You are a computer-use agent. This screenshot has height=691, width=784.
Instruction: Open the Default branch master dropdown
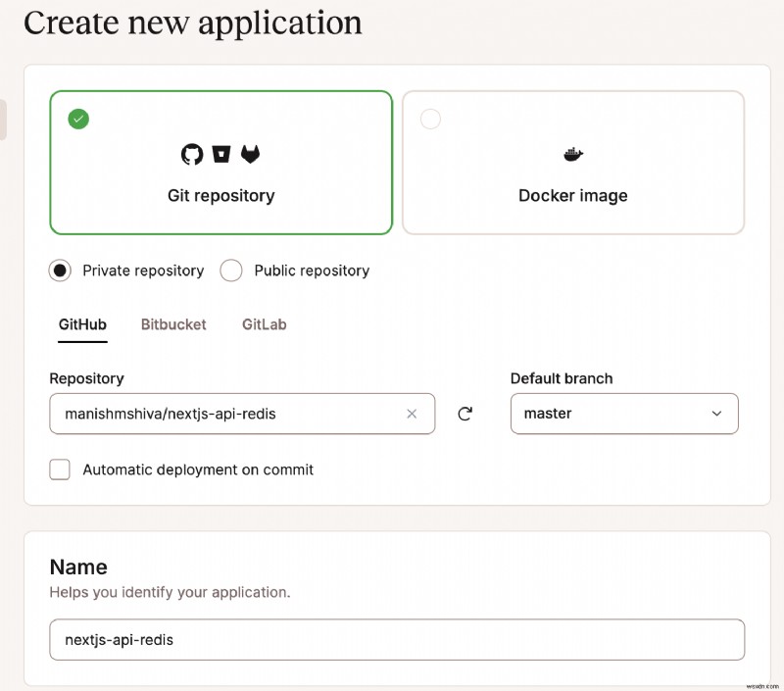point(624,414)
